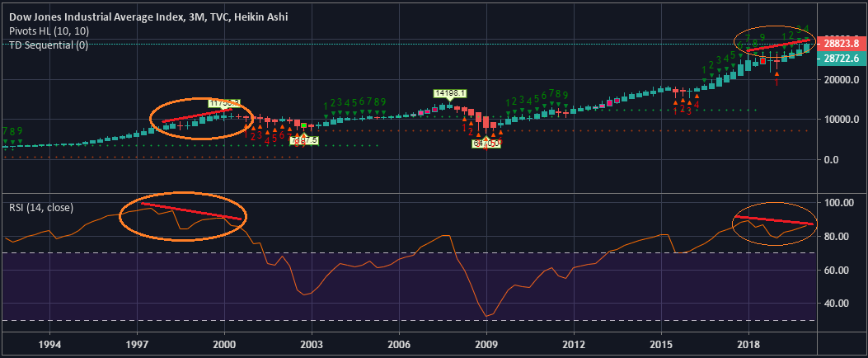Image resolution: width=868 pixels, height=358 pixels.
Task: Click the 2015 year on time axis
Action: click(x=662, y=344)
